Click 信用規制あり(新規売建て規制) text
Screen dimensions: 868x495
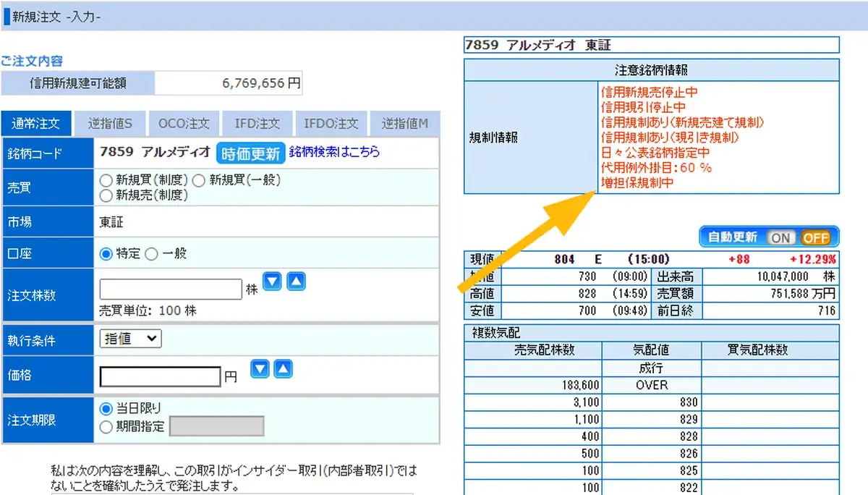coord(683,122)
